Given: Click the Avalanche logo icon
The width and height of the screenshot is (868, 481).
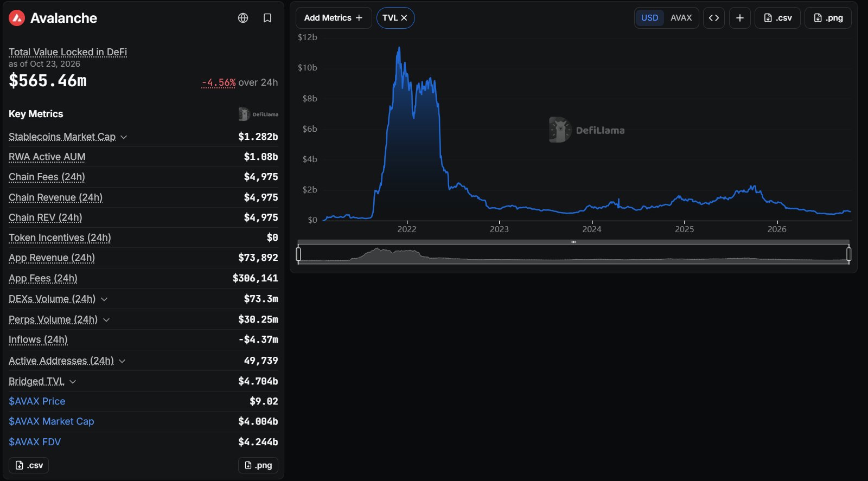Looking at the screenshot, I should 17,18.
